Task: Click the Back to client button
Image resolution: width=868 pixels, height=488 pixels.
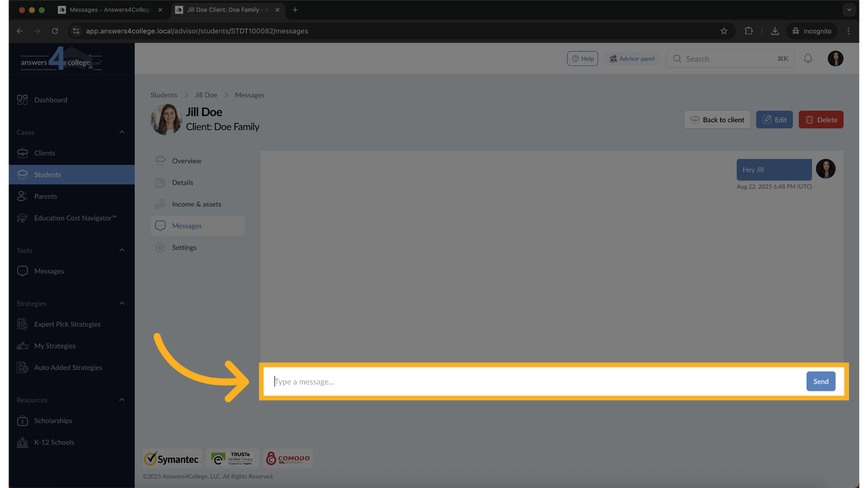Action: (717, 119)
